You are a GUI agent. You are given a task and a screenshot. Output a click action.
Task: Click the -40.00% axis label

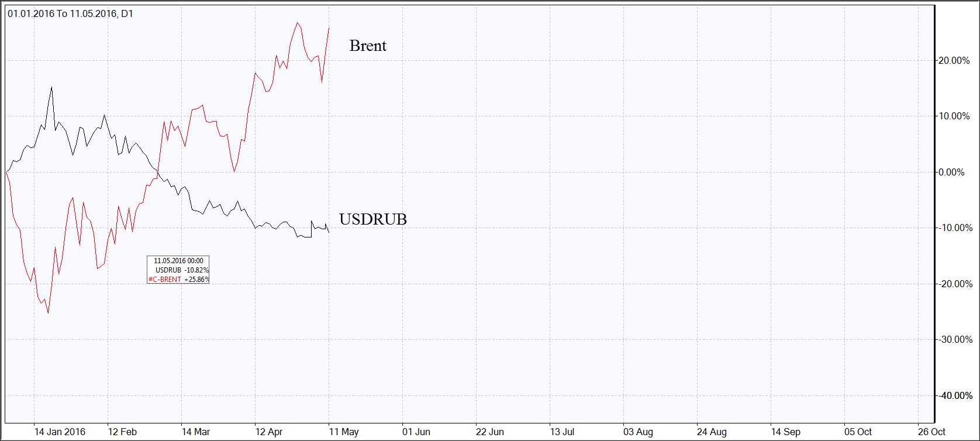click(957, 396)
